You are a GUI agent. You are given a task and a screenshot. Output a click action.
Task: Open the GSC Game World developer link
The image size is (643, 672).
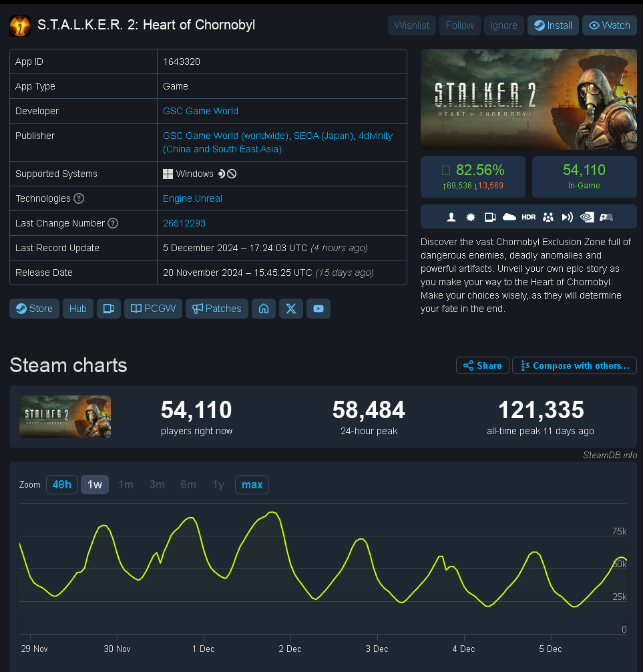pyautogui.click(x=200, y=111)
